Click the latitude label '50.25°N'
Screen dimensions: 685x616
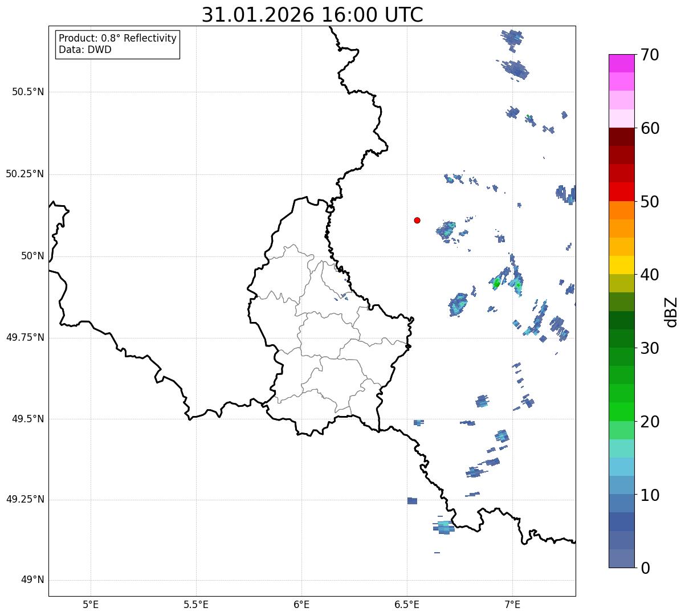pyautogui.click(x=25, y=174)
